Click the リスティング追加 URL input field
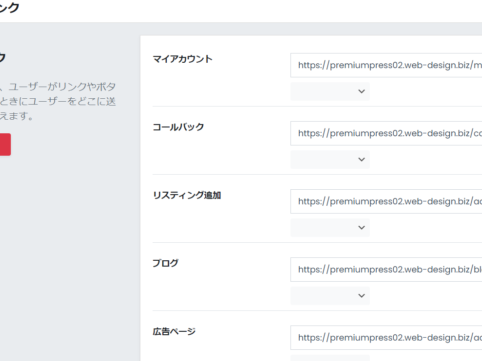This screenshot has width=482, height=361. coord(386,201)
